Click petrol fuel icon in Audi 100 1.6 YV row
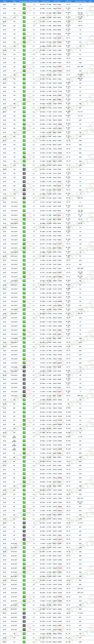This screenshot has width=94, height=644. coord(24,4)
